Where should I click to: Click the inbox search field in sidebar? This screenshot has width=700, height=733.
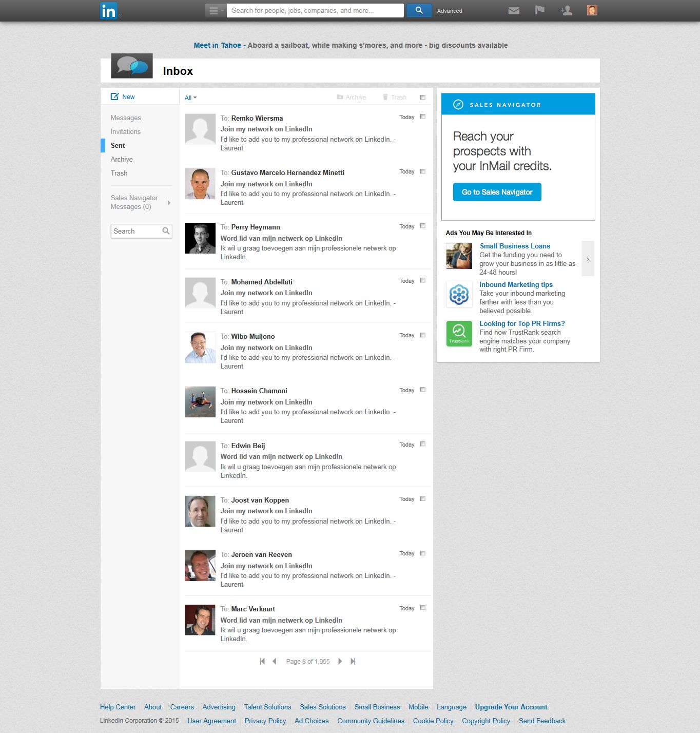point(137,232)
